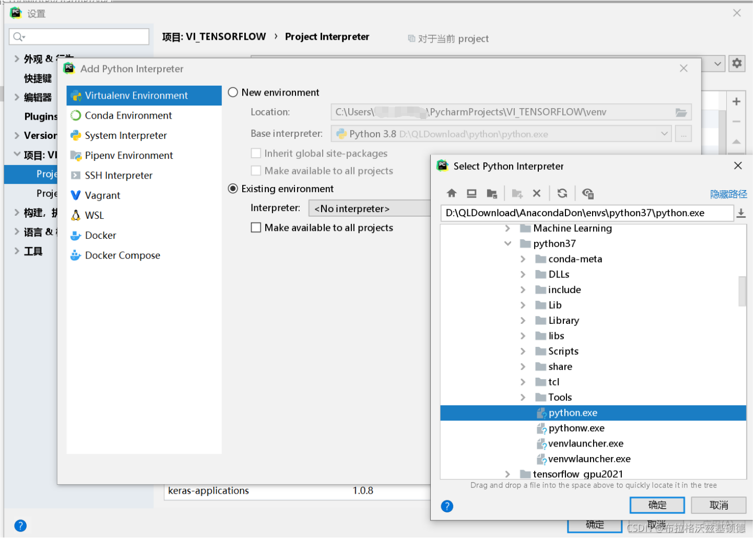Click the delete (X) icon in file chooser toolbar
Screen dimensions: 756x538
coord(537,193)
